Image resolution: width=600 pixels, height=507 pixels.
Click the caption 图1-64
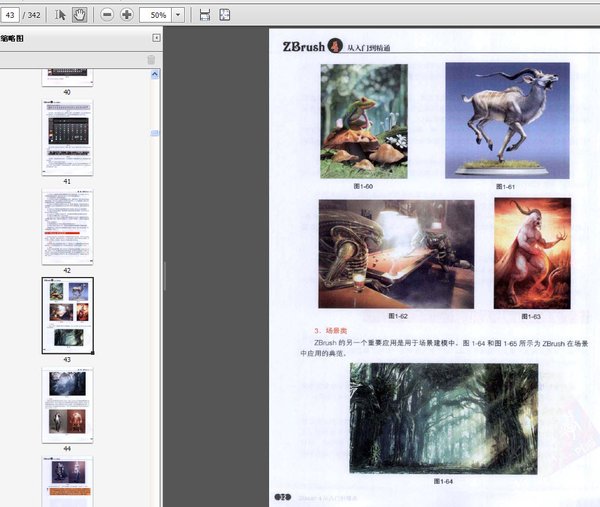click(x=443, y=481)
